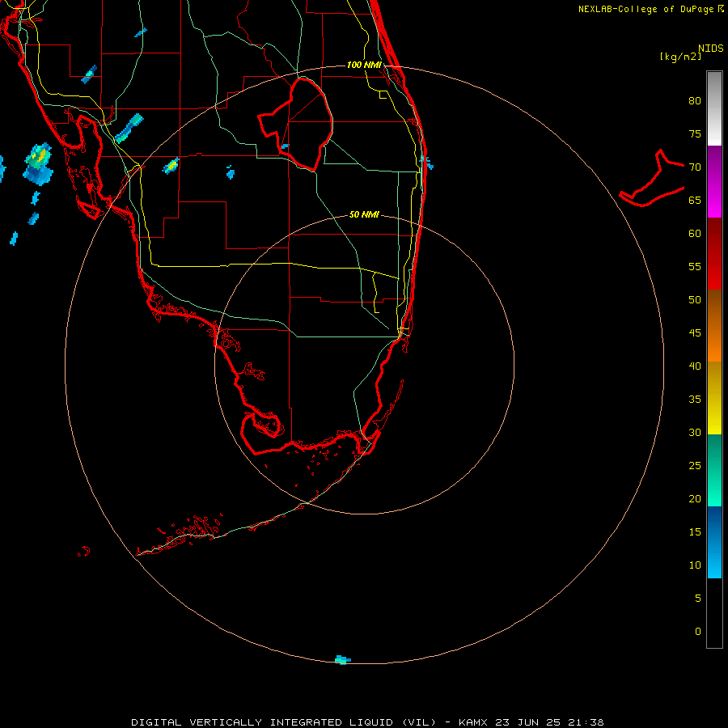This screenshot has width=728, height=728.
Task: Click the Bahamas island outline at right edge
Action: tap(652, 178)
